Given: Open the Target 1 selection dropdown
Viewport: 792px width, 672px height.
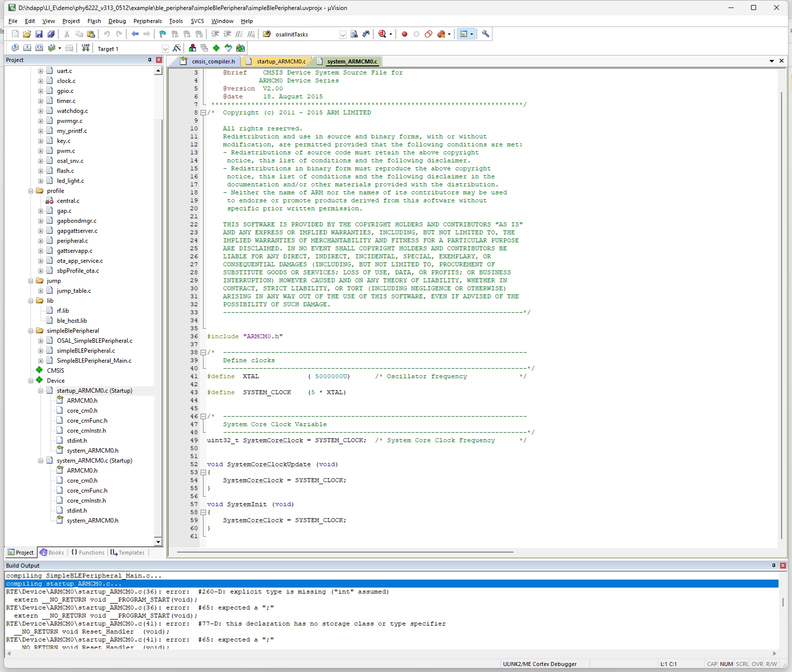Looking at the screenshot, I should (165, 48).
